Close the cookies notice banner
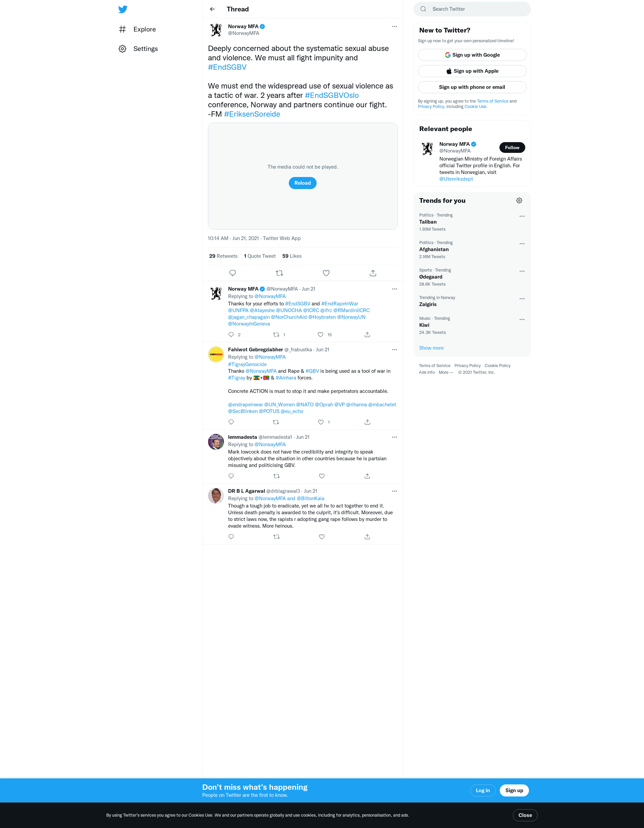The height and width of the screenshot is (828, 644). click(525, 815)
